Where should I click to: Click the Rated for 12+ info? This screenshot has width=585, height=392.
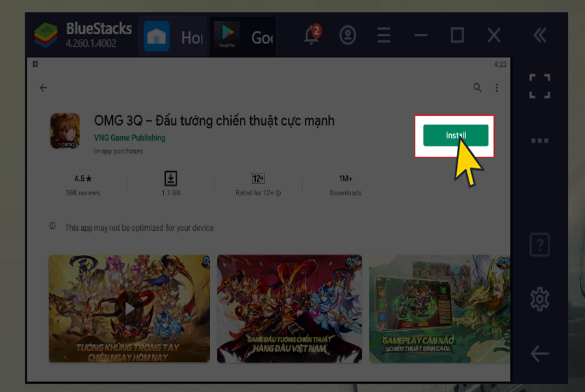pos(258,185)
